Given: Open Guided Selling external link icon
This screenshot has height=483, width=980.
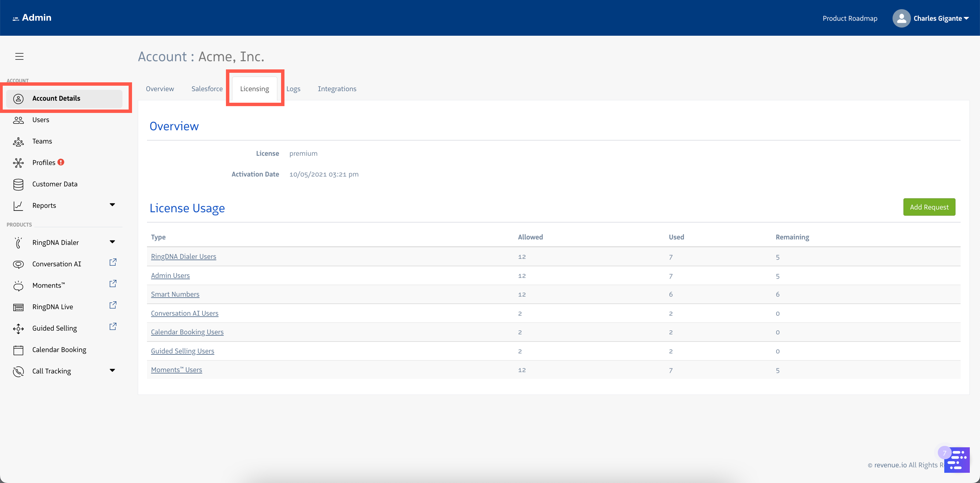Looking at the screenshot, I should coord(113,326).
